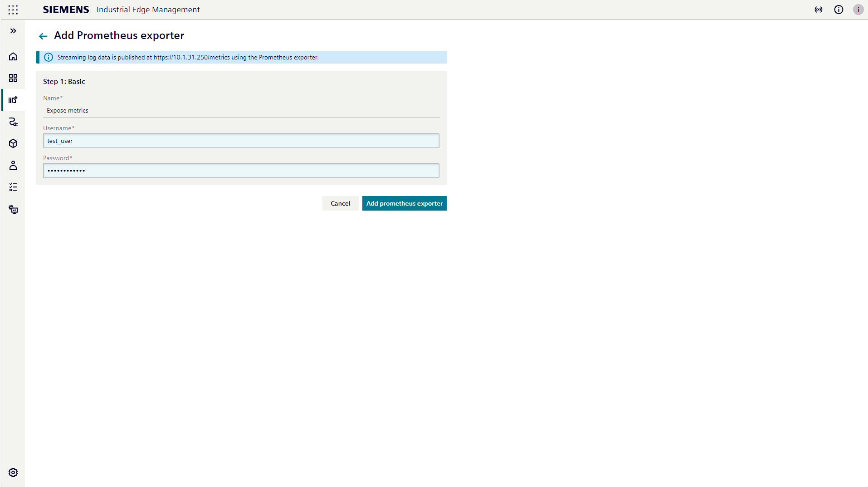The width and height of the screenshot is (868, 487).
Task: Click the Username* label
Action: [x=59, y=128]
